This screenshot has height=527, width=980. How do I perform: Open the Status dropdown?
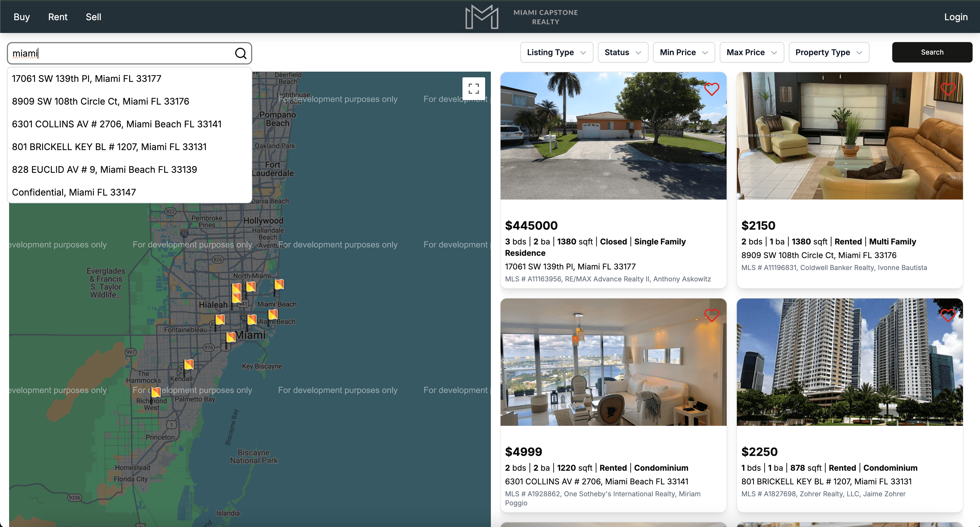coord(623,53)
